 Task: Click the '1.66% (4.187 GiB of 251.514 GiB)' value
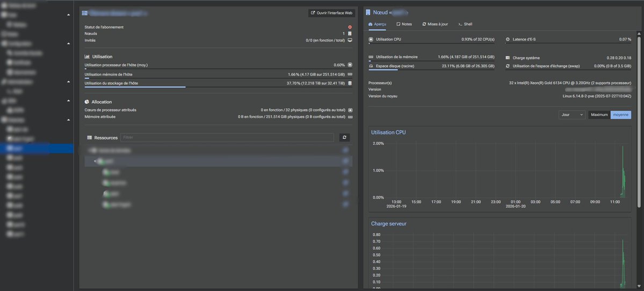click(x=466, y=57)
